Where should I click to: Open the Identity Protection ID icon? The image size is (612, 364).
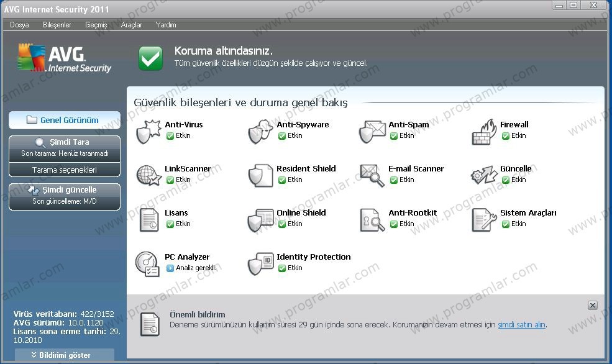click(x=260, y=264)
